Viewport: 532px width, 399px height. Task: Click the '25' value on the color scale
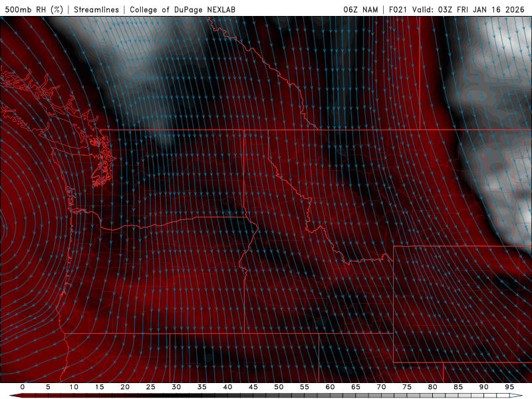pos(151,387)
